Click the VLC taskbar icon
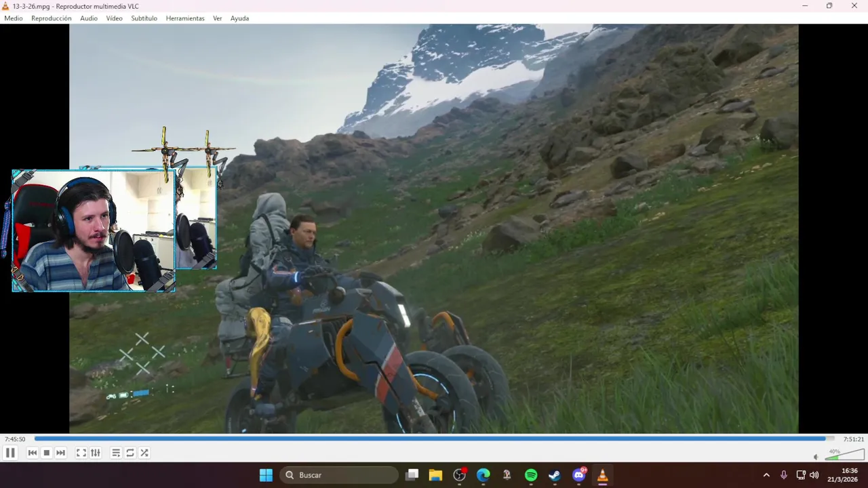The width and height of the screenshot is (868, 488). 602,475
